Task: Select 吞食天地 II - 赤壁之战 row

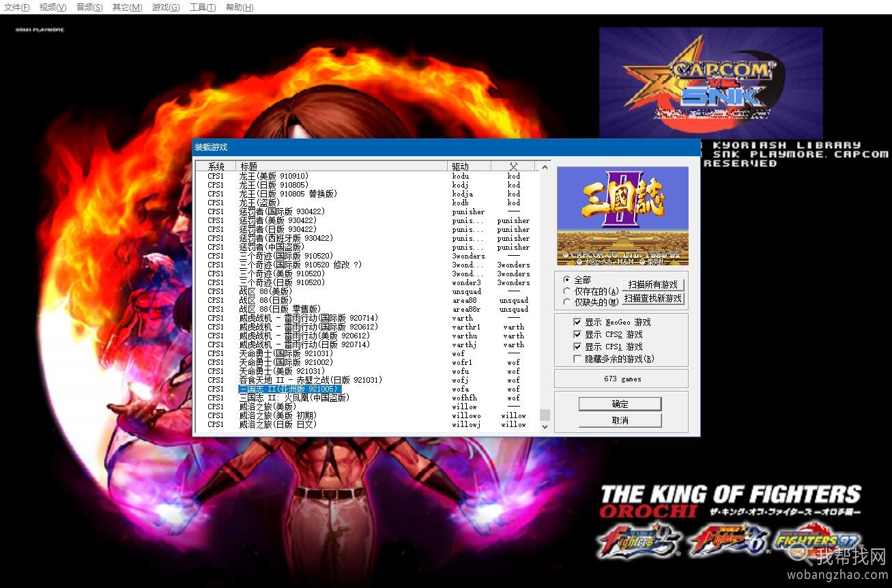Action: tap(367, 380)
